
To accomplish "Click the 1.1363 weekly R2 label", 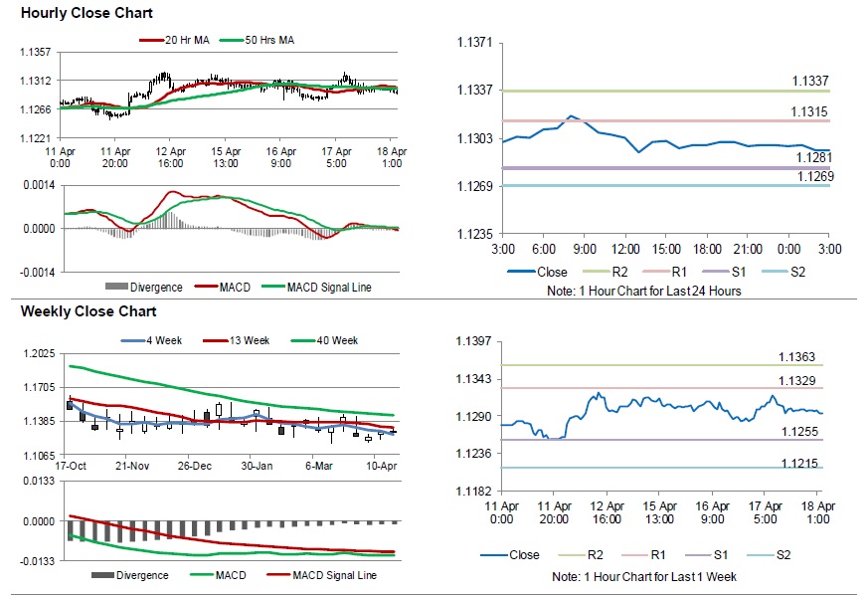I will [796, 357].
